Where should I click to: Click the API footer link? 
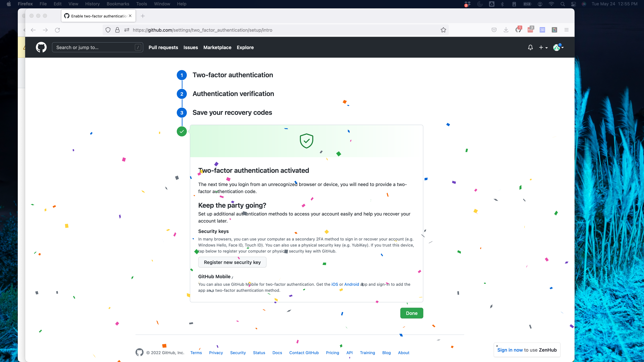350,353
